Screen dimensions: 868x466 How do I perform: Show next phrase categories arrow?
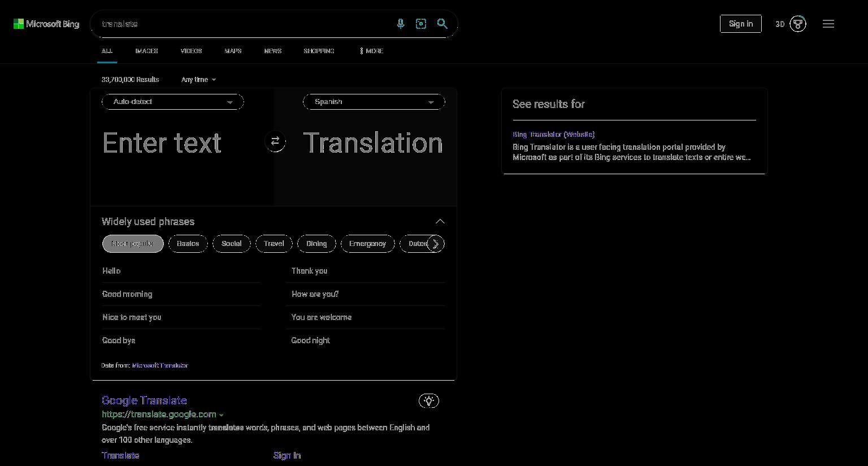click(436, 244)
